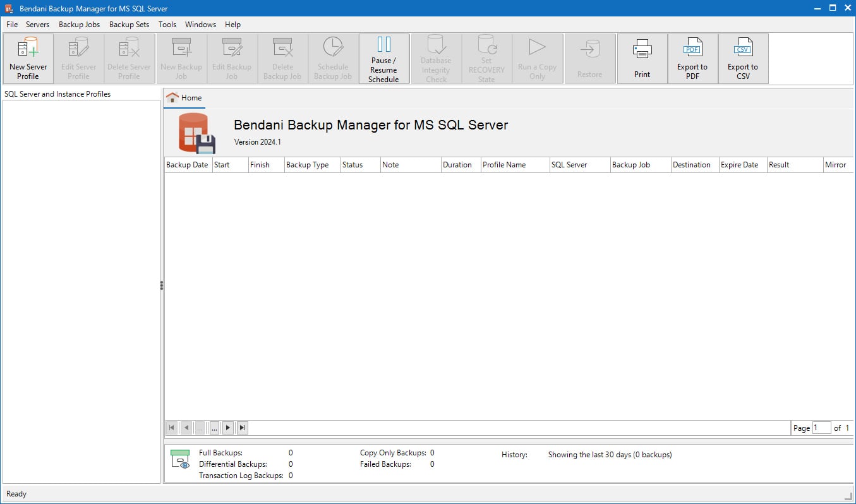This screenshot has width=856, height=504.
Task: Sort by the Start column header
Action: (230, 165)
